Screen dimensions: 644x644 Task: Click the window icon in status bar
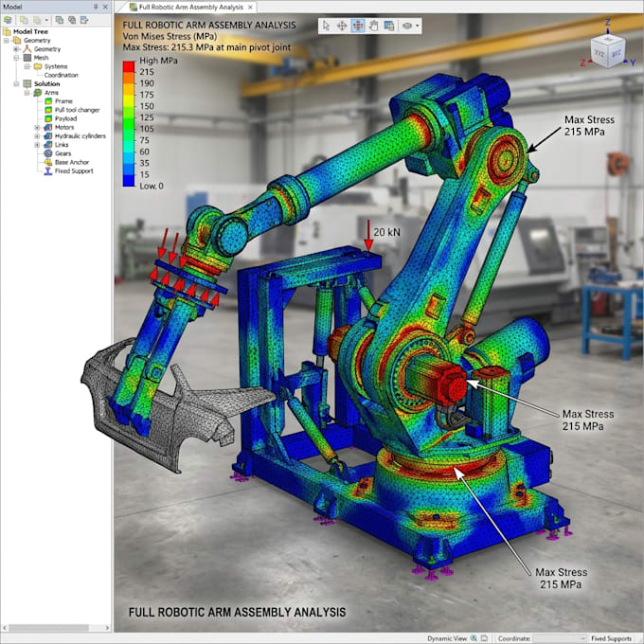pyautogui.click(x=484, y=638)
